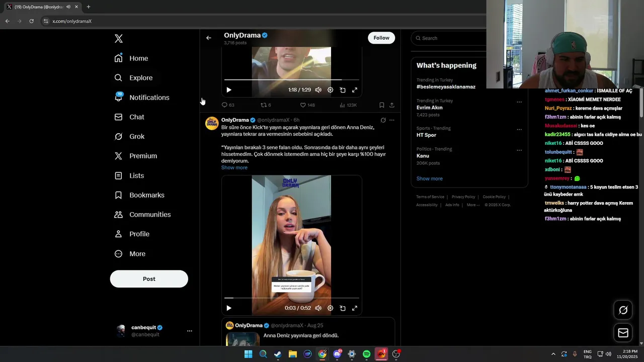The width and height of the screenshot is (644, 362).
Task: Show more of the Anna Deniz tweet text
Action: tap(234, 167)
